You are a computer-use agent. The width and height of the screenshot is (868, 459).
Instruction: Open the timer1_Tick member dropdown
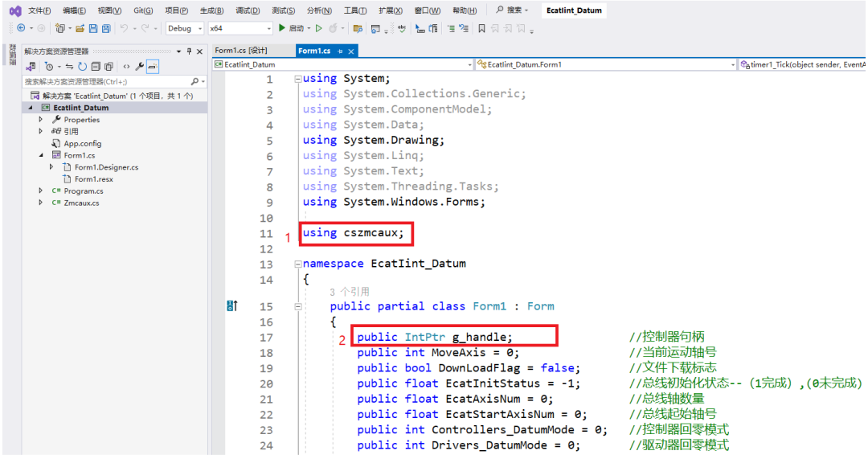pyautogui.click(x=802, y=65)
